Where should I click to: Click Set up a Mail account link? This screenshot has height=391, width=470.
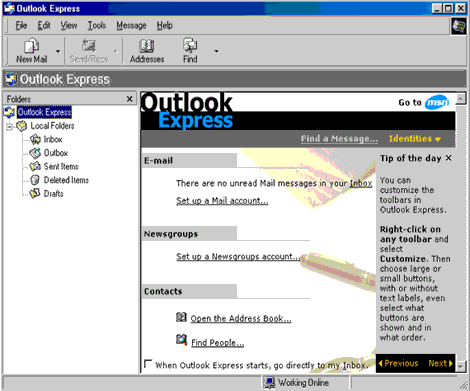pos(222,201)
